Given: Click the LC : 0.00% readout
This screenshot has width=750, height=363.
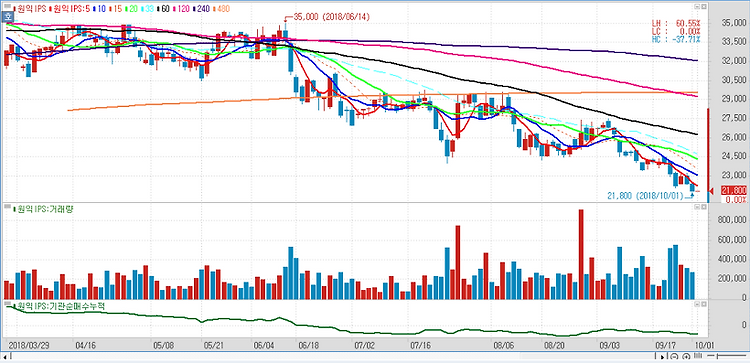Looking at the screenshot, I should (676, 31).
